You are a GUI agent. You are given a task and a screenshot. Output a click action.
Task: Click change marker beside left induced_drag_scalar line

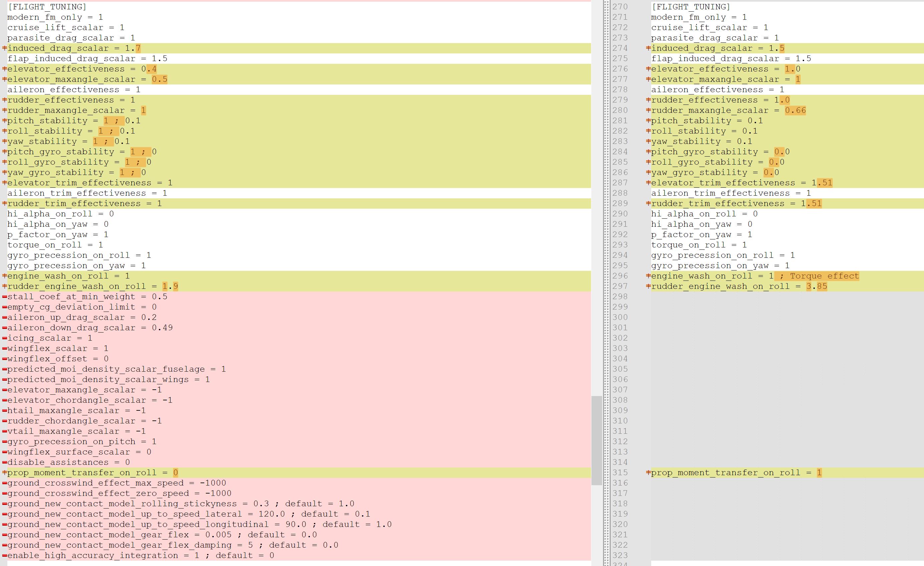tap(4, 48)
